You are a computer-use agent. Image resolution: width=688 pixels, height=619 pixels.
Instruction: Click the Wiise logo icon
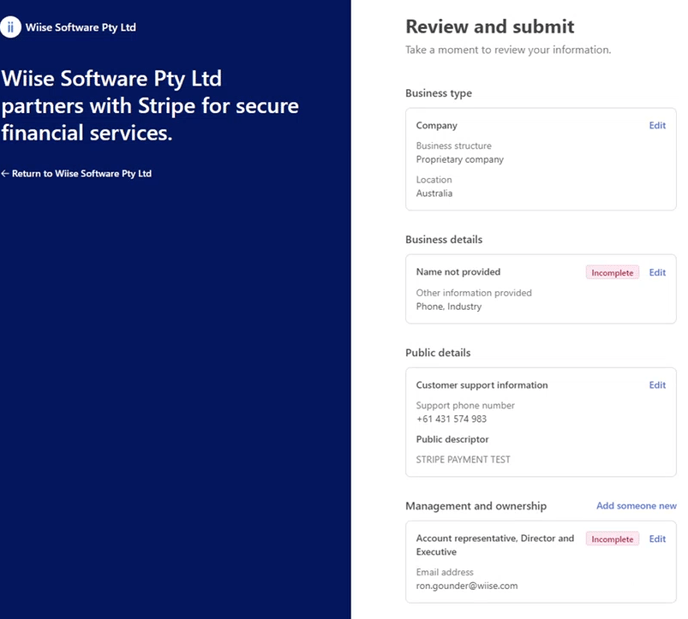[x=11, y=27]
